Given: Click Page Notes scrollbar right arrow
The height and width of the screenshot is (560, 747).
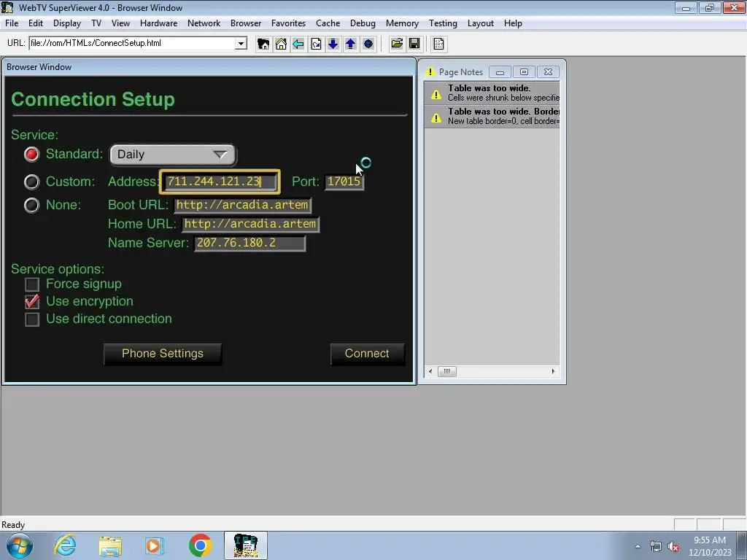Looking at the screenshot, I should 553,371.
